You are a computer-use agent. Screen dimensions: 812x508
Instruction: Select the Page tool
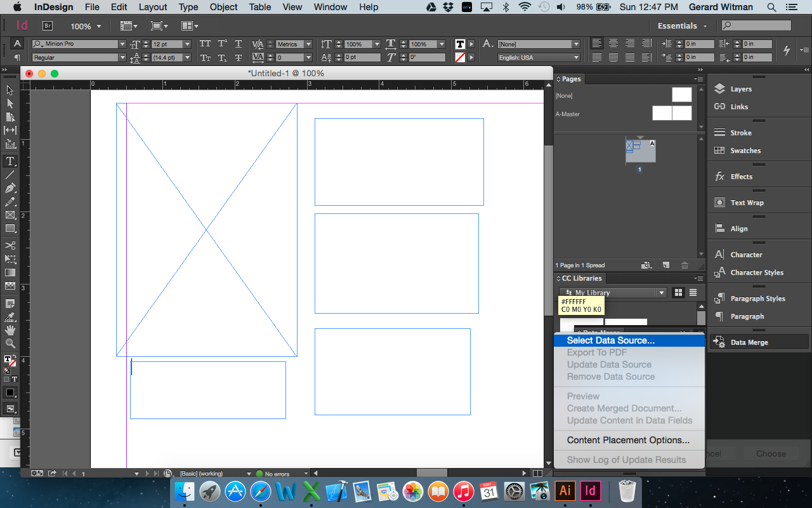click(10, 117)
